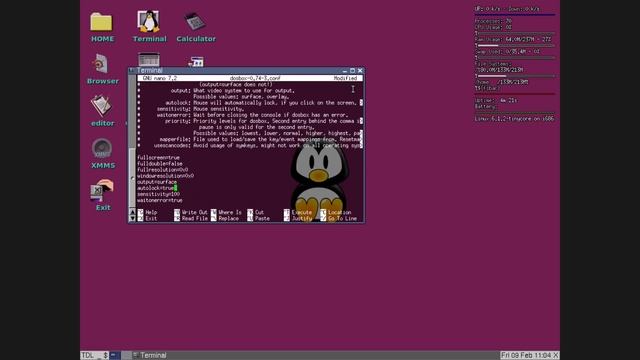This screenshot has width=640, height=360.
Task: Click the 'fulldouble=false' line
Action: (160, 164)
